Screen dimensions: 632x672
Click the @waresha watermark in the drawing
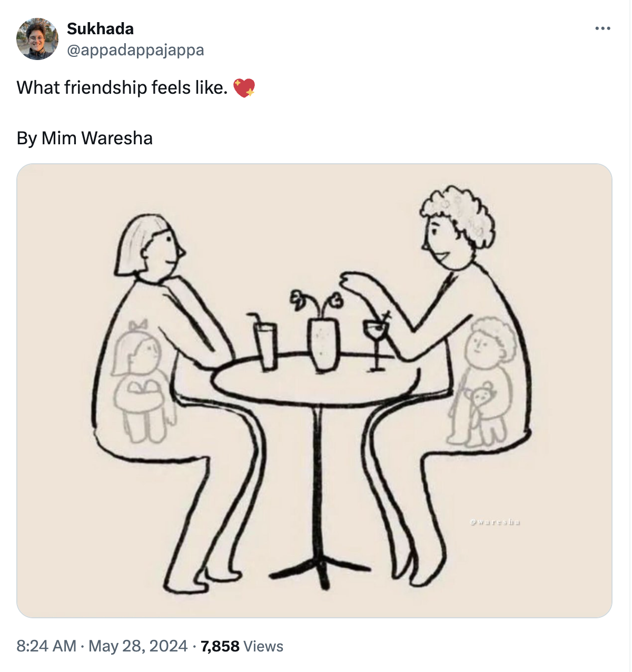click(495, 522)
